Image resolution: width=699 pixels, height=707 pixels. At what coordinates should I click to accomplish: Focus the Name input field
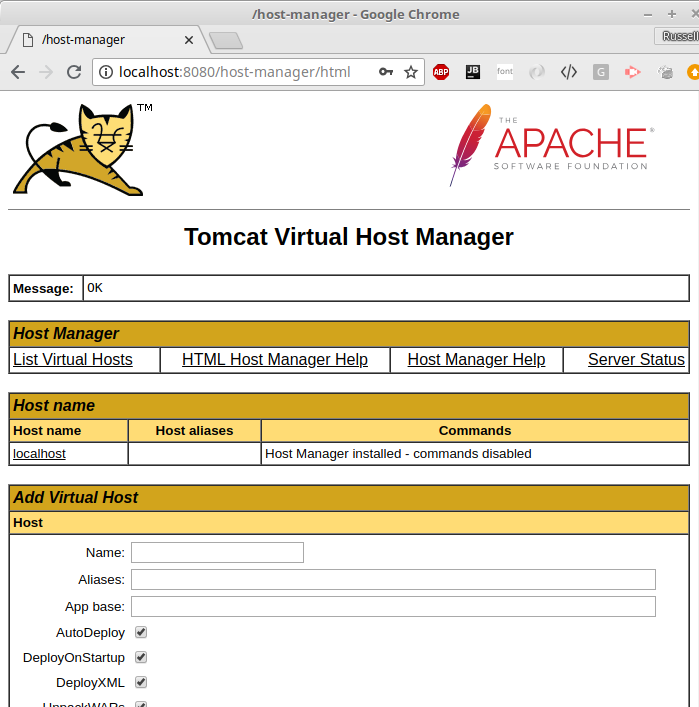(217, 552)
